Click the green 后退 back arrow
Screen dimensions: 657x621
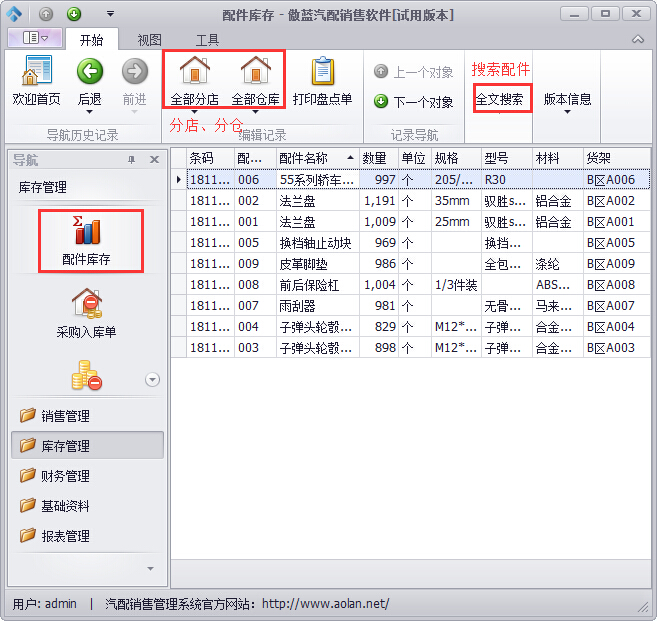tap(90, 72)
